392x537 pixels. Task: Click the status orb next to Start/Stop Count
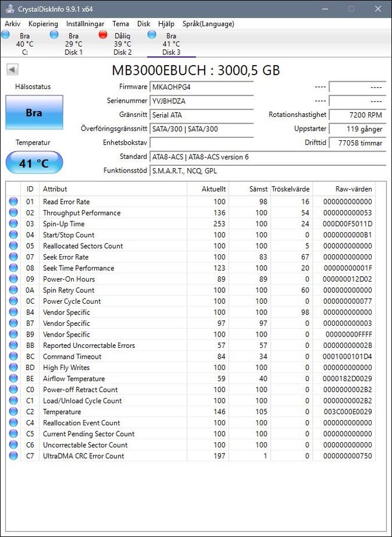pos(13,235)
